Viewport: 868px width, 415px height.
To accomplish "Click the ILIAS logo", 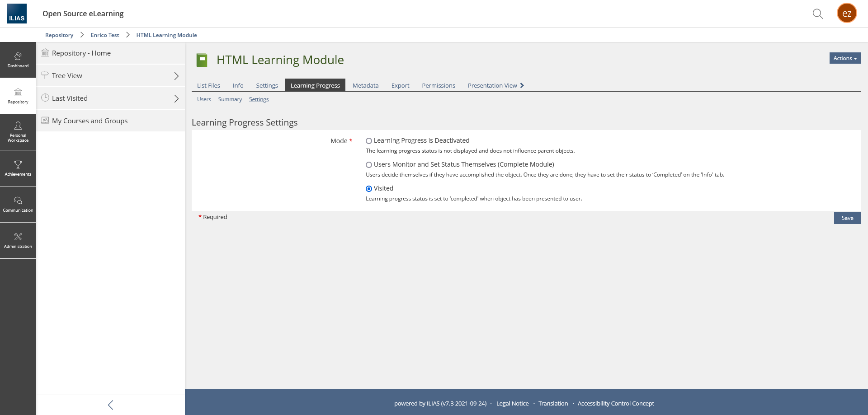I will coord(17,14).
